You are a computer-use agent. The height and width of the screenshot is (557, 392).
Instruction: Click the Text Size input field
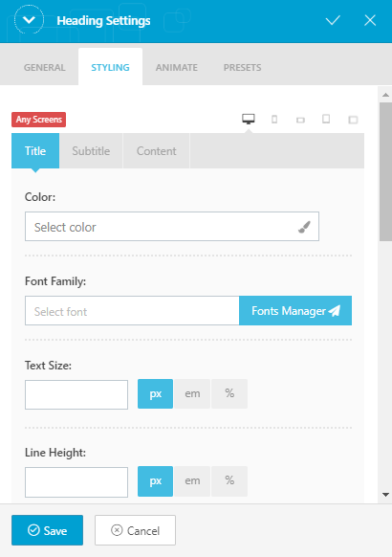(x=76, y=394)
